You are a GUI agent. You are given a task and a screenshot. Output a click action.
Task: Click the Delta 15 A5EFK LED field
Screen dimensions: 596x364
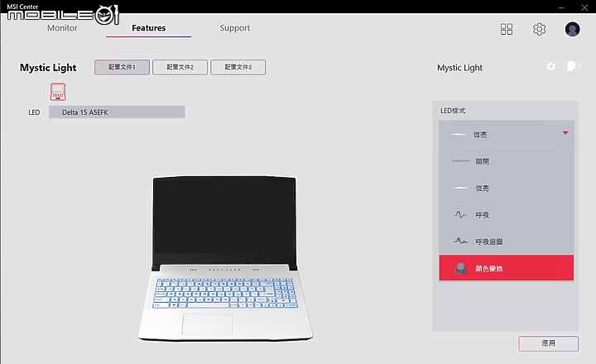(117, 112)
